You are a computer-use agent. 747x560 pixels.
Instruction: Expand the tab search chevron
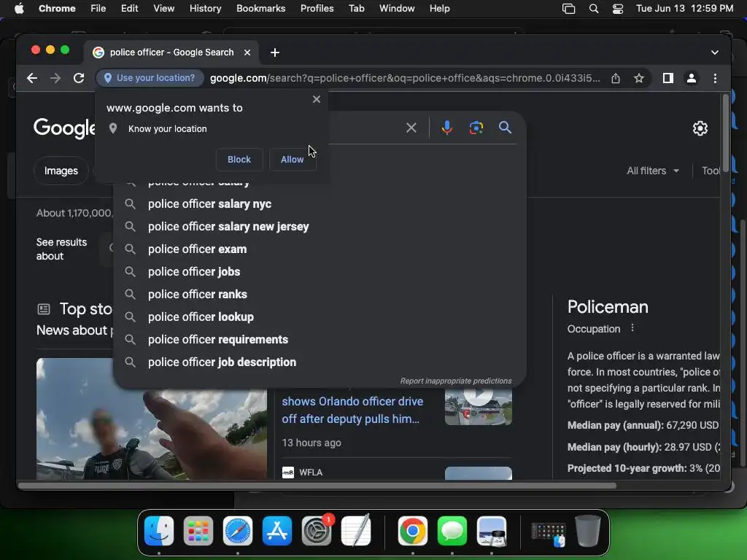pos(715,52)
